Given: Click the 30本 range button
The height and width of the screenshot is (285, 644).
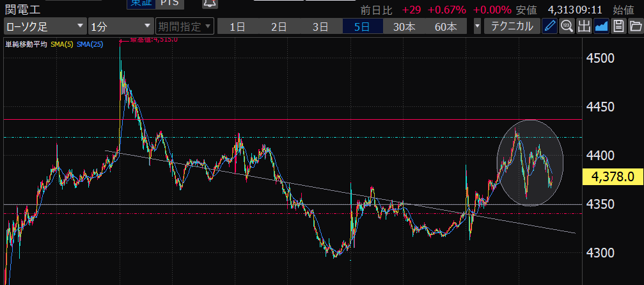Looking at the screenshot, I should [404, 26].
